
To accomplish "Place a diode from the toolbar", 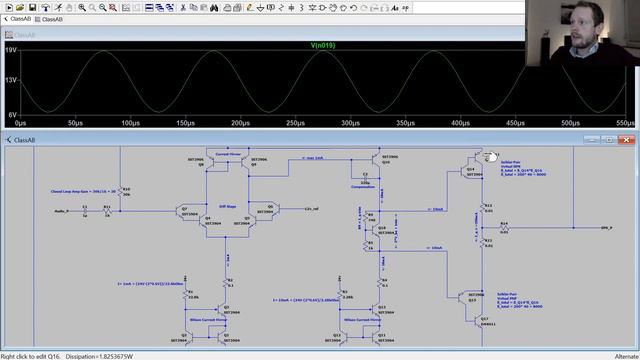I will [312, 7].
